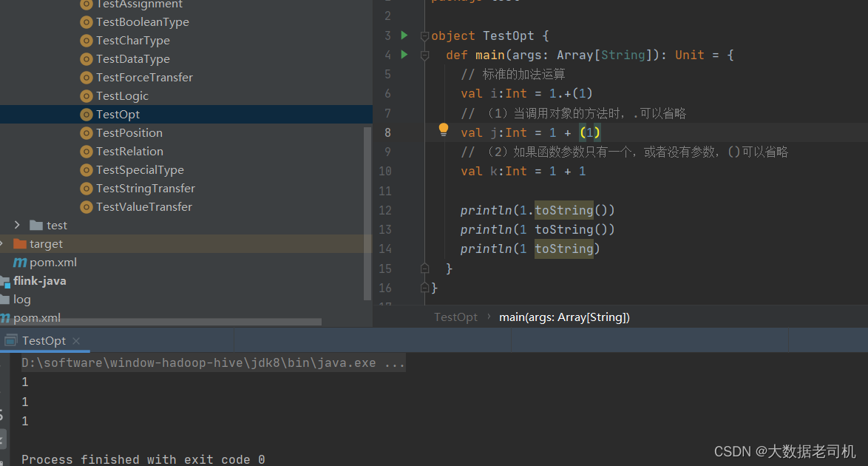This screenshot has height=466, width=868.
Task: Click the Unit return type on line 4
Action: coord(689,55)
